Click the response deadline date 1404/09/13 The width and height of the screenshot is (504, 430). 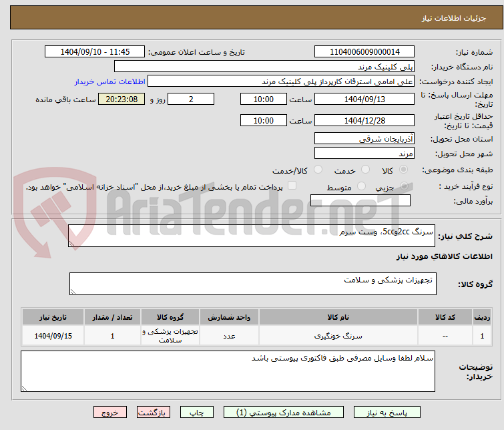364,99
